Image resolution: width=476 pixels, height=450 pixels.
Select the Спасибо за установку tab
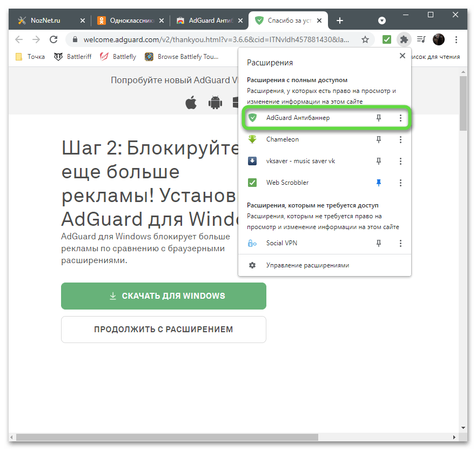tap(289, 21)
